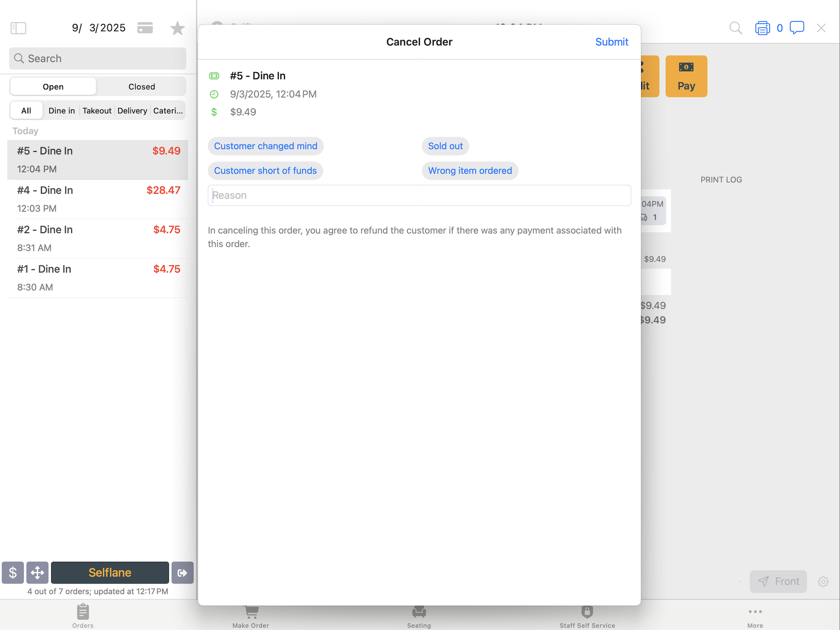The height and width of the screenshot is (630, 840).
Task: Open the chat messages icon
Action: (x=797, y=27)
